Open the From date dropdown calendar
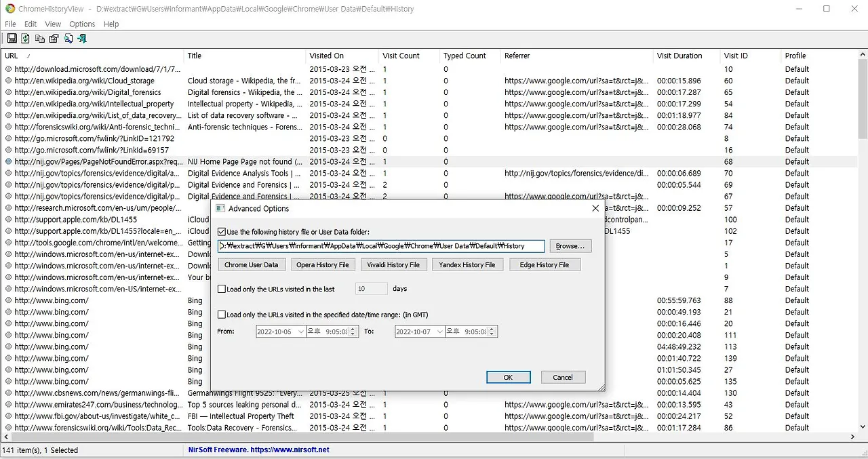Image resolution: width=868 pixels, height=459 pixels. point(301,332)
